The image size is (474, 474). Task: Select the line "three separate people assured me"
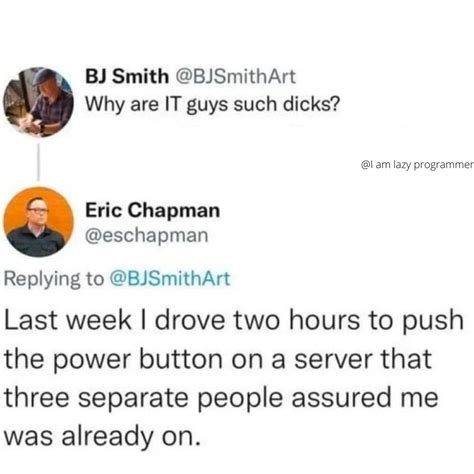click(x=221, y=398)
